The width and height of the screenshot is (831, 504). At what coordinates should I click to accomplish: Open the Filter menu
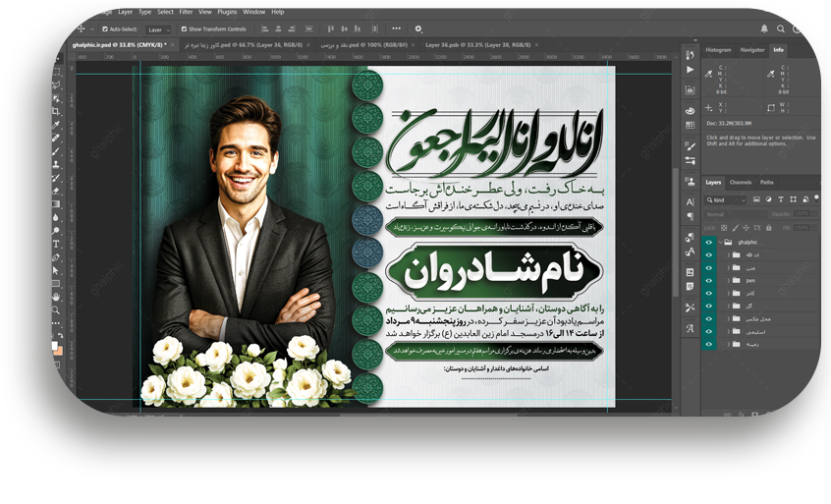click(x=186, y=12)
